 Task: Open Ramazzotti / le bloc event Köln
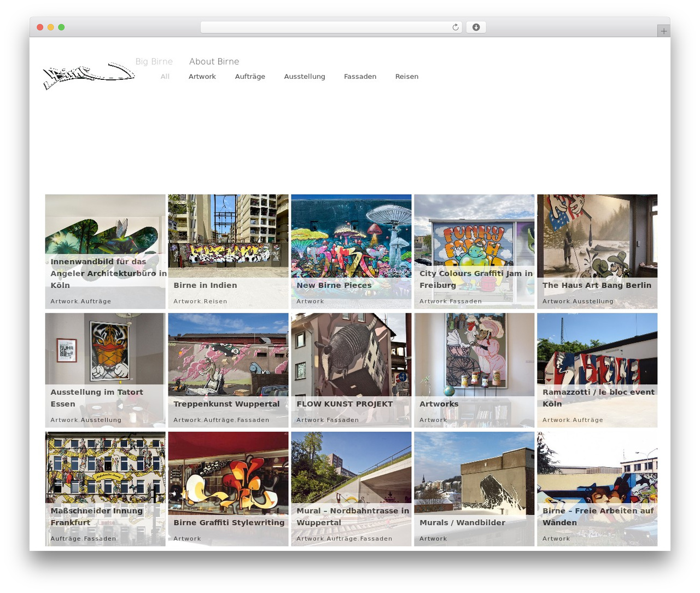(x=597, y=370)
